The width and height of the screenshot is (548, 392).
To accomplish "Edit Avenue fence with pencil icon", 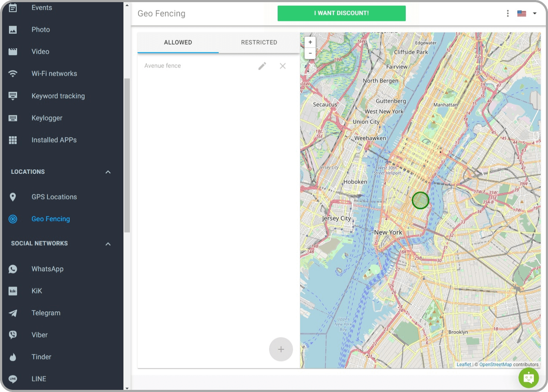I will coord(262,66).
